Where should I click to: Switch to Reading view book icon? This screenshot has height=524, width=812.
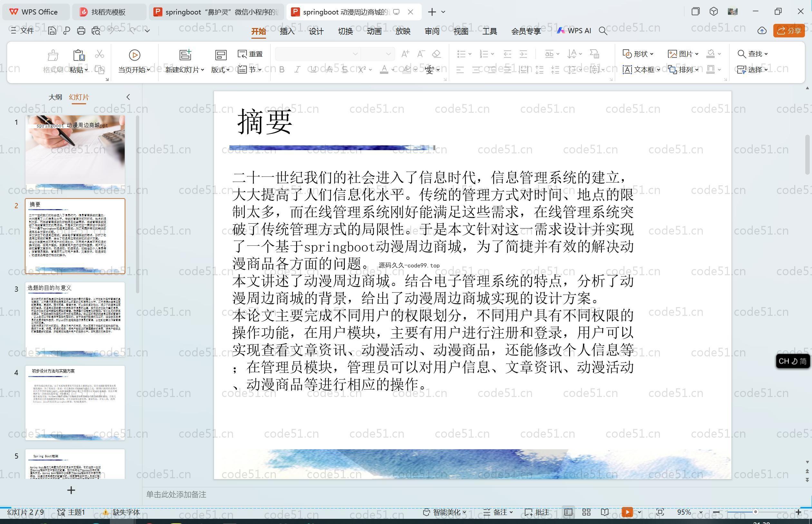pyautogui.click(x=605, y=512)
